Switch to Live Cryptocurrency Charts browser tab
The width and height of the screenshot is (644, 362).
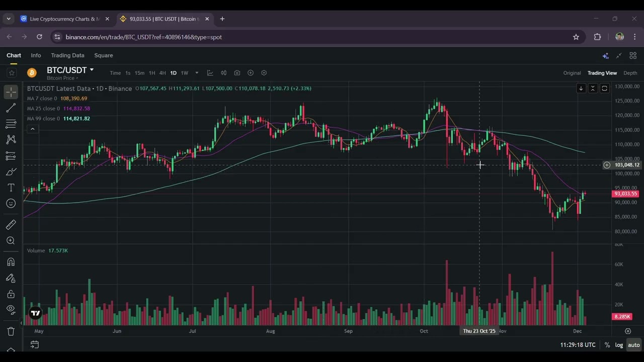point(65,19)
